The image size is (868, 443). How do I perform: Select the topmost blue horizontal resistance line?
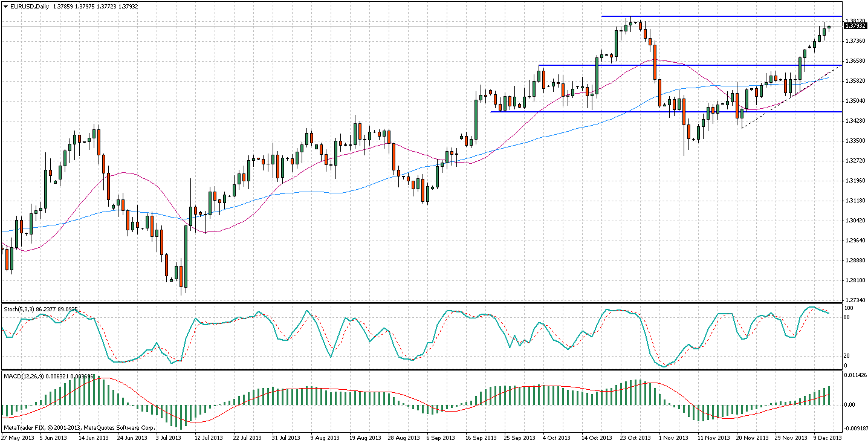(725, 16)
